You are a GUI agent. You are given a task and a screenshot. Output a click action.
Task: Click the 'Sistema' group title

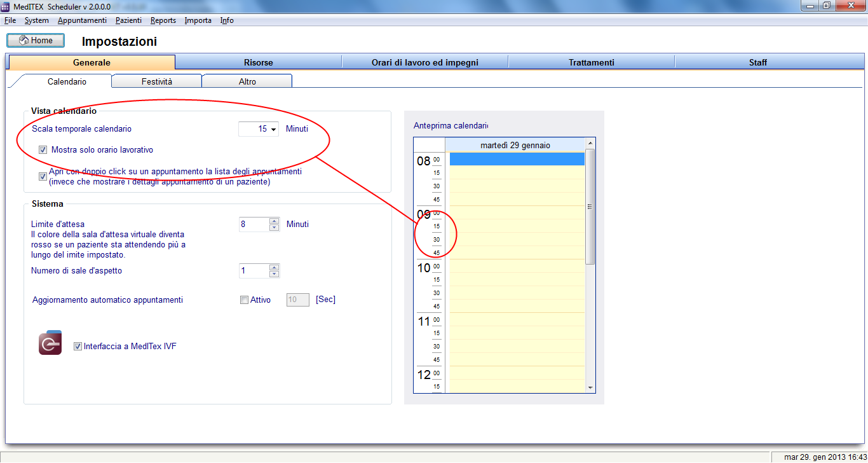point(48,204)
